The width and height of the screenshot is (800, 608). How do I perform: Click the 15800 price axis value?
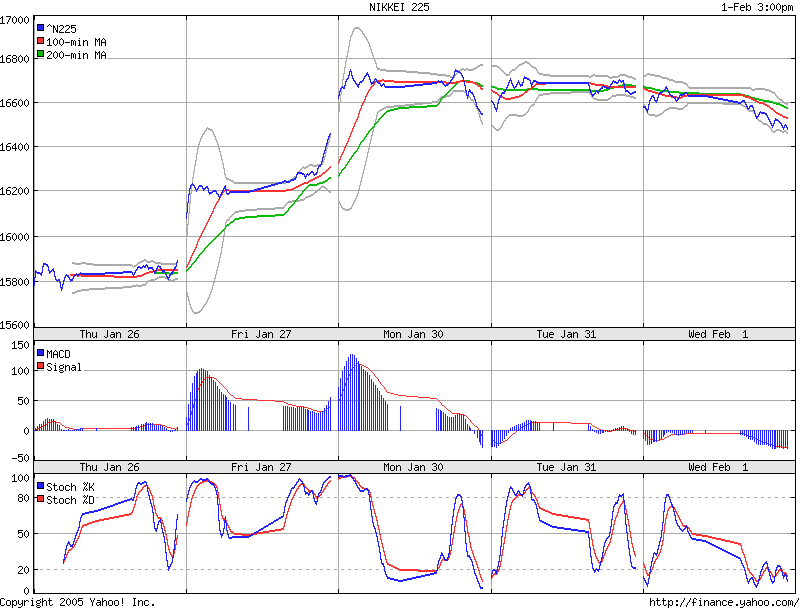point(15,282)
